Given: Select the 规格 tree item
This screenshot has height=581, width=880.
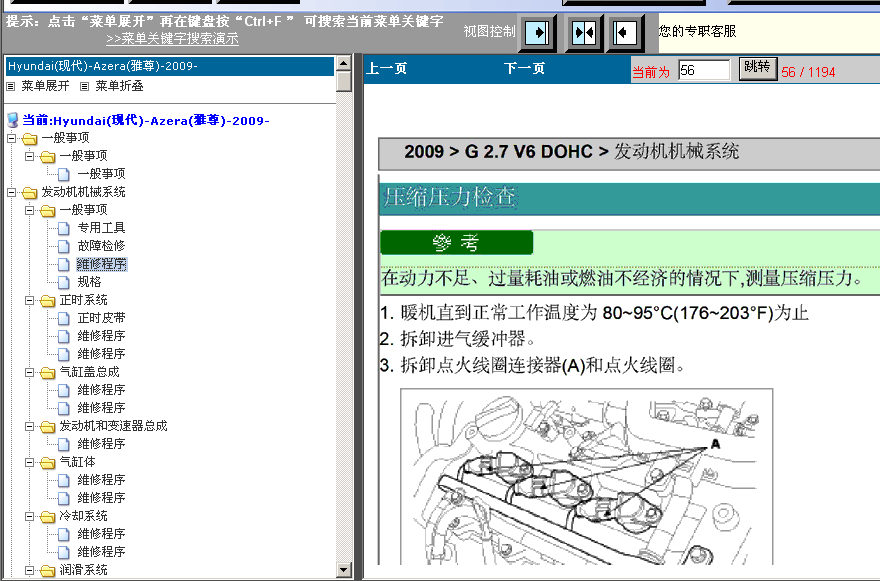Looking at the screenshot, I should pyautogui.click(x=89, y=282).
